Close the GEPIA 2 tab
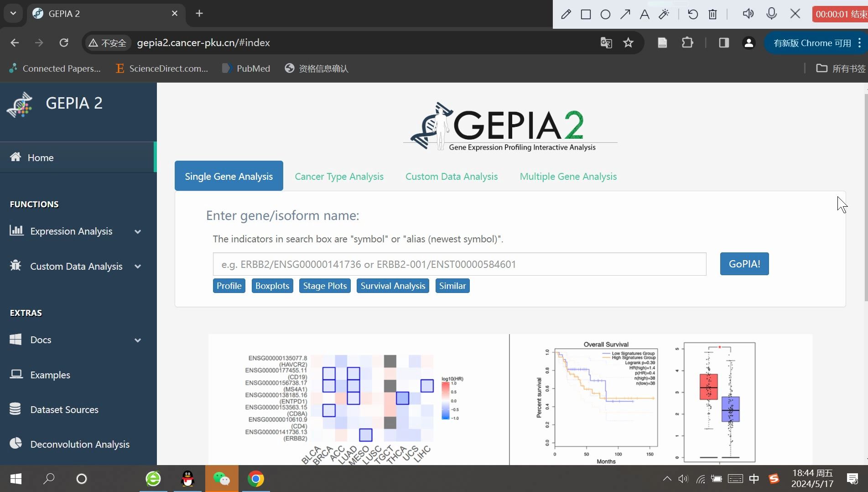868x492 pixels. click(x=174, y=13)
